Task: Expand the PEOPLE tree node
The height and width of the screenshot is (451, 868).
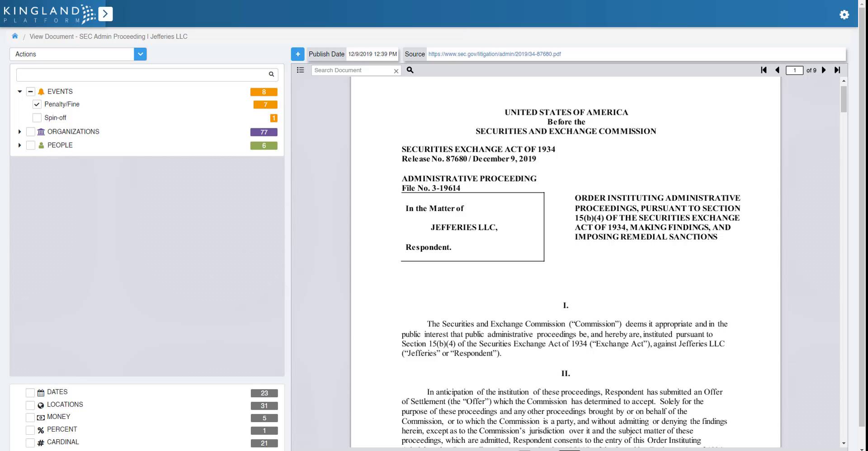Action: [19, 145]
